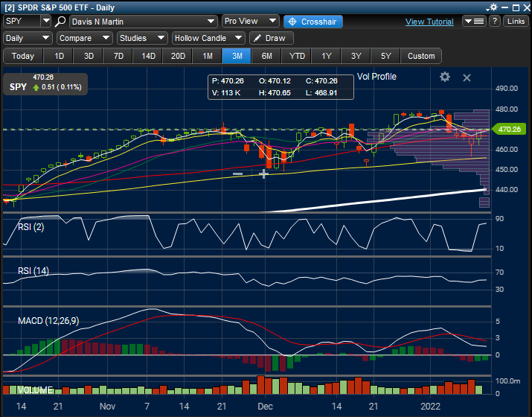Image resolution: width=532 pixels, height=417 pixels.
Task: Select the Custom range tab
Action: [x=421, y=56]
